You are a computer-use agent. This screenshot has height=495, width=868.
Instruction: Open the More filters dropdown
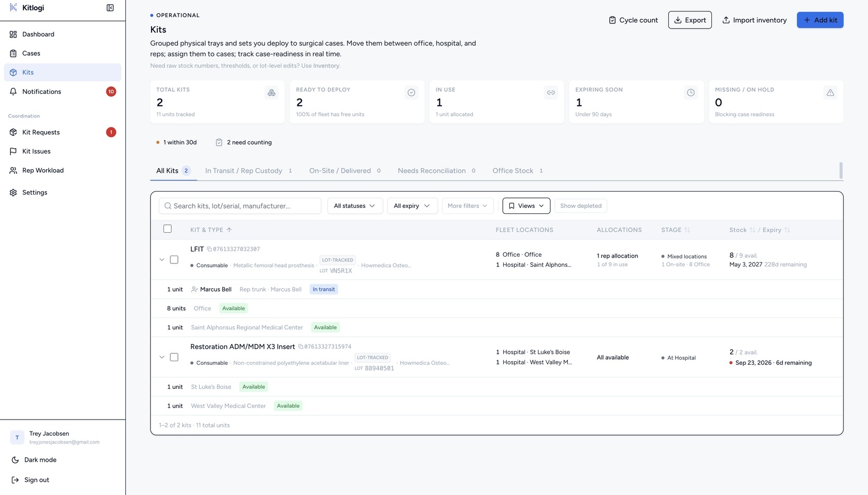point(468,206)
